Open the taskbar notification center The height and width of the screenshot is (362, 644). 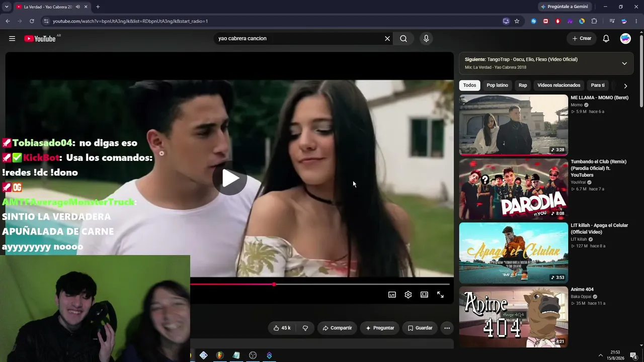click(x=633, y=355)
